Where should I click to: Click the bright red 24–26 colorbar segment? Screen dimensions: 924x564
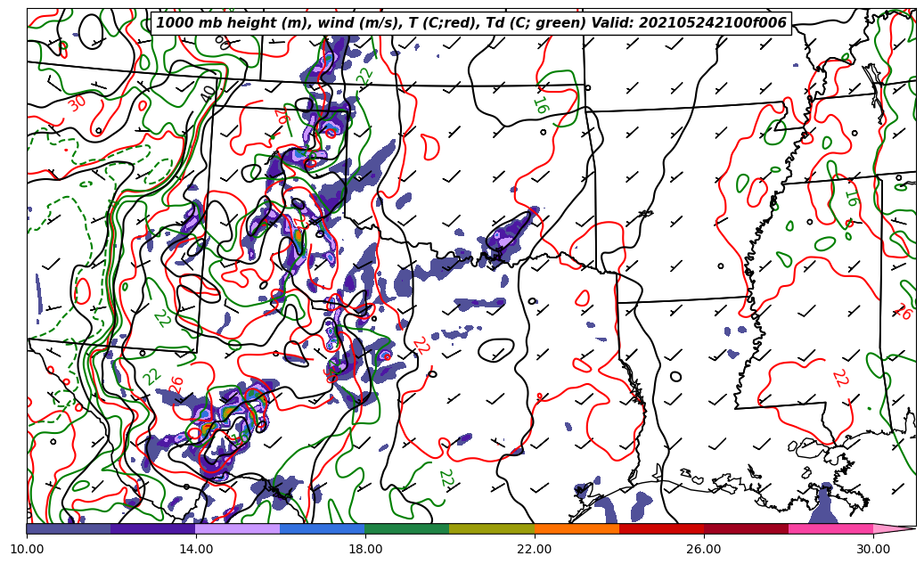[x=661, y=528]
